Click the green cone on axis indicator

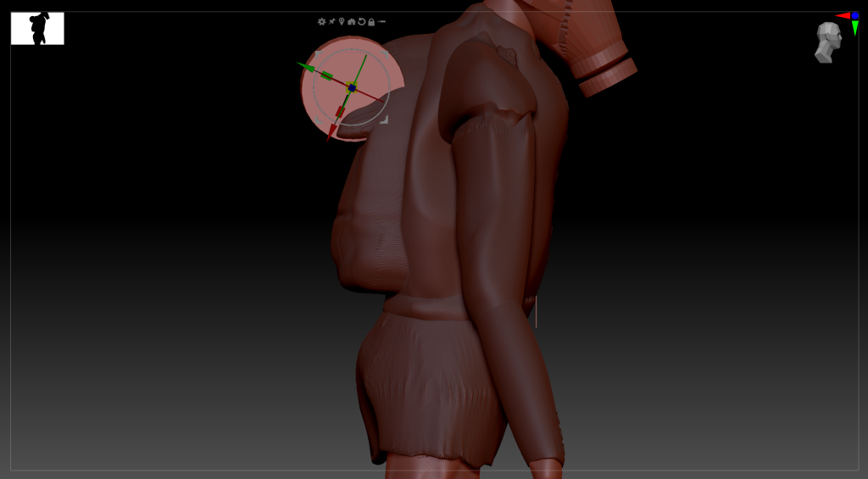point(855,29)
